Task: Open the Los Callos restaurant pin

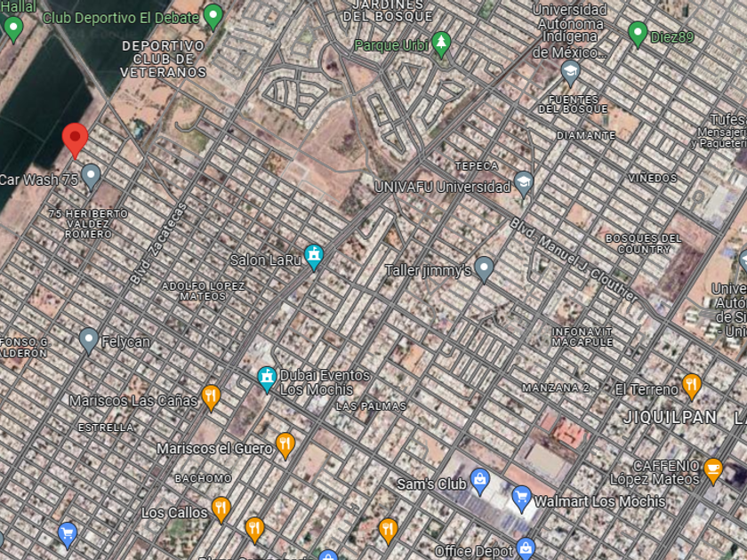Action: pyautogui.click(x=221, y=509)
